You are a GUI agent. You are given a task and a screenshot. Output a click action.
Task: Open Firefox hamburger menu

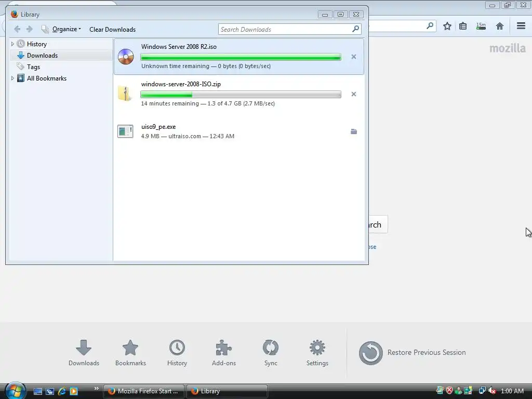click(x=521, y=26)
